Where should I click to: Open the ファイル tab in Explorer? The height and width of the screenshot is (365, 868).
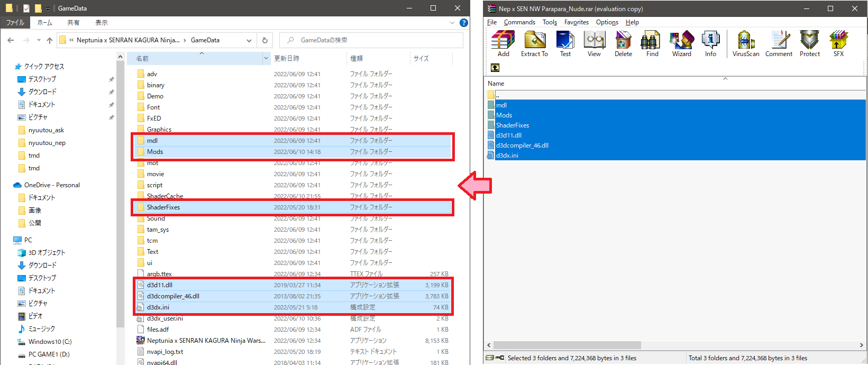point(15,23)
